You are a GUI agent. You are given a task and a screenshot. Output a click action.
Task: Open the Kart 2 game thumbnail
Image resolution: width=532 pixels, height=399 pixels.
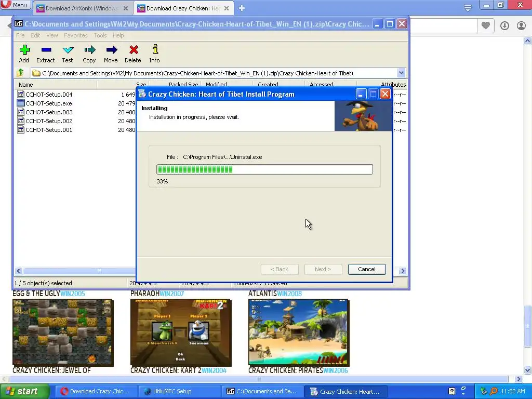point(181,332)
